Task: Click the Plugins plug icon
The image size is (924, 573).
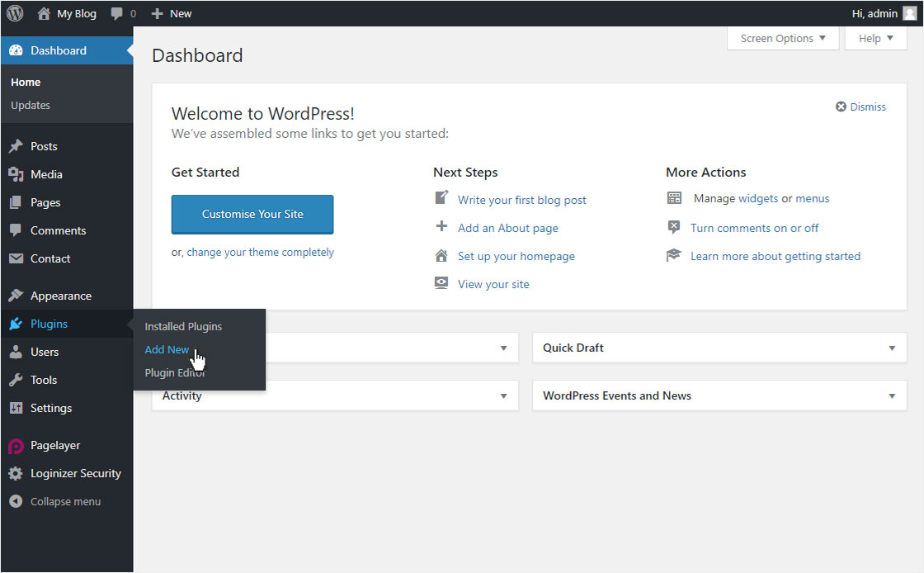Action: tap(16, 324)
